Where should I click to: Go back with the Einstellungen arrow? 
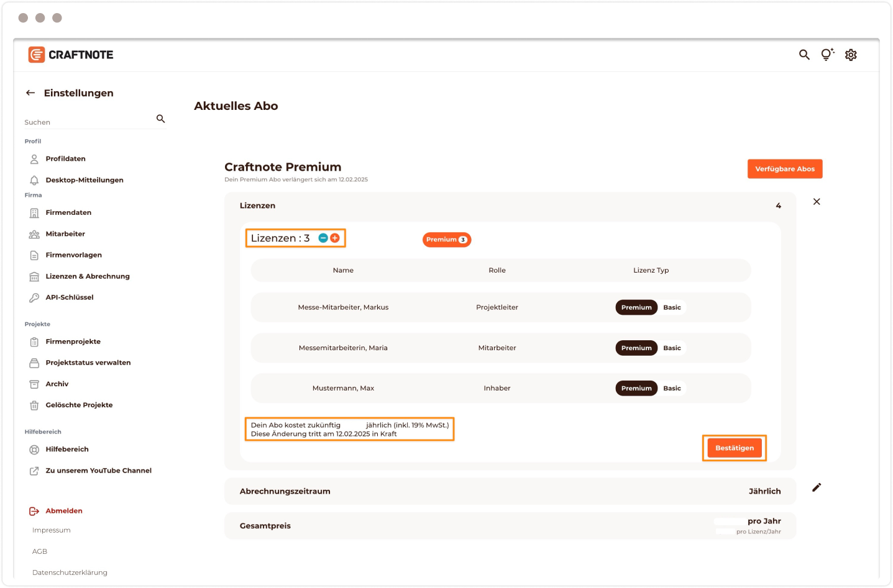(x=30, y=93)
